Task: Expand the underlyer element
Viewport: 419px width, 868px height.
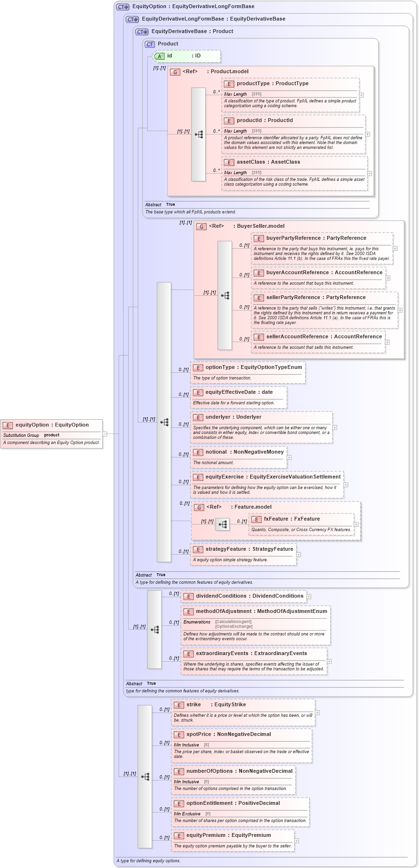Action: 335,427
